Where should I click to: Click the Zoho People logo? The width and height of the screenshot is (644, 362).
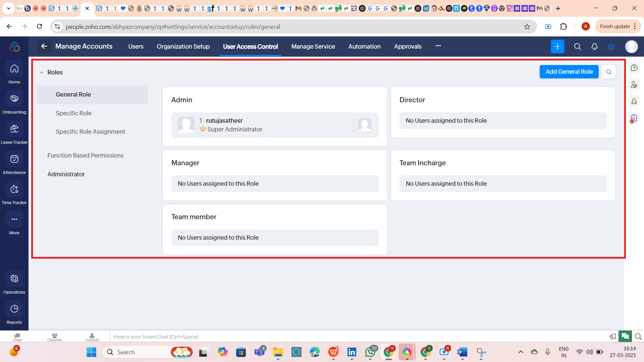pyautogui.click(x=14, y=47)
